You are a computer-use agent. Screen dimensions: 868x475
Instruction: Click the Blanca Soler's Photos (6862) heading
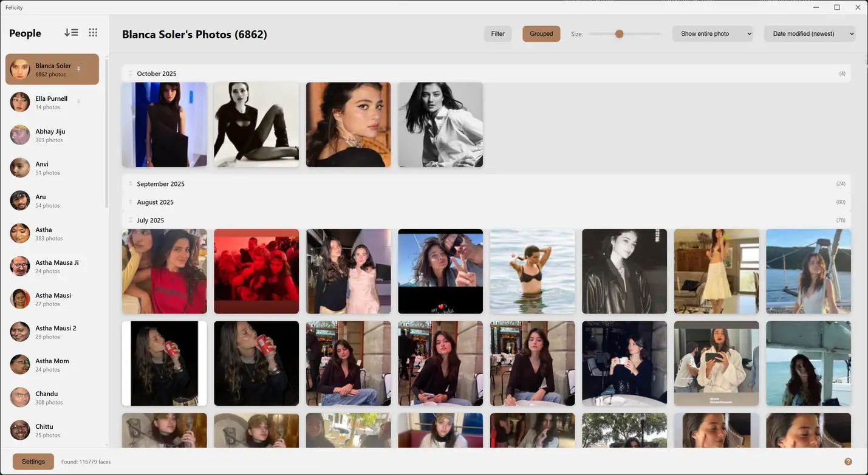(x=194, y=35)
